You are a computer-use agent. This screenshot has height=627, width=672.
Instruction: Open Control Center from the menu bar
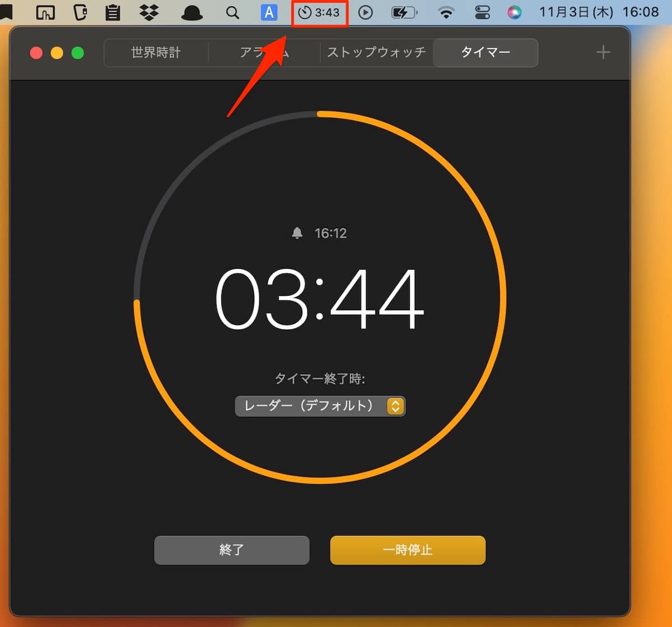click(x=482, y=12)
